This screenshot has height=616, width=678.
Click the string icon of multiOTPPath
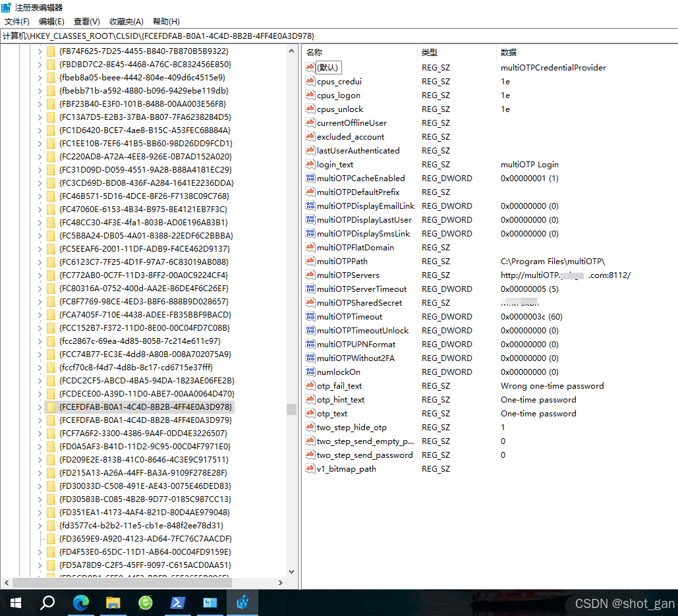310,261
